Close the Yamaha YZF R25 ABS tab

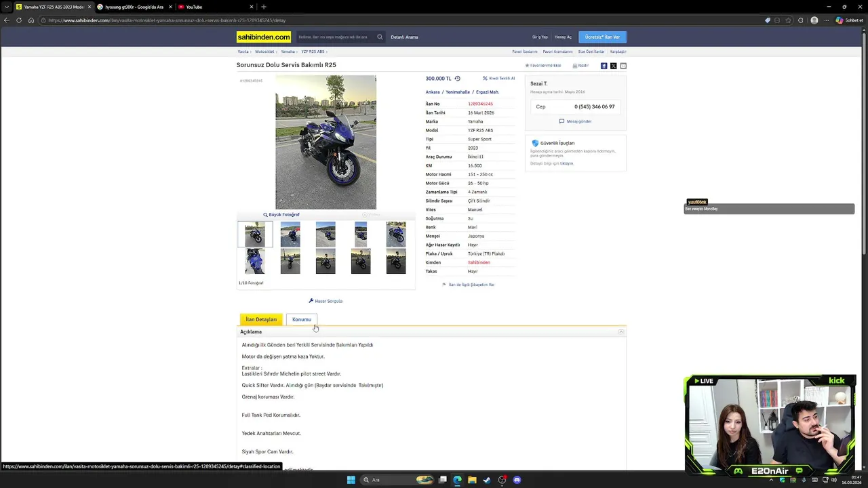tap(90, 7)
